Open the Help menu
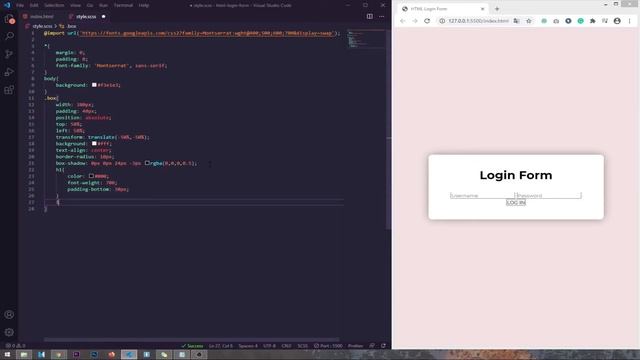Image resolution: width=640 pixels, height=360 pixels. click(x=144, y=5)
